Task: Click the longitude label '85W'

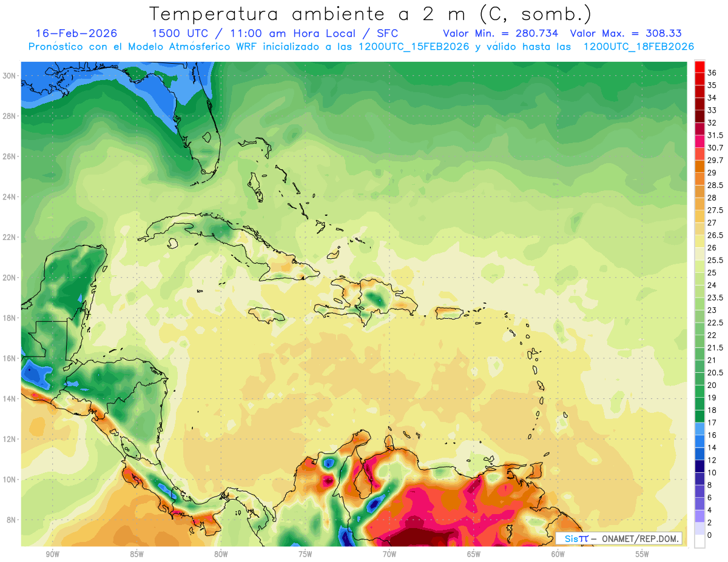Action: coord(136,554)
